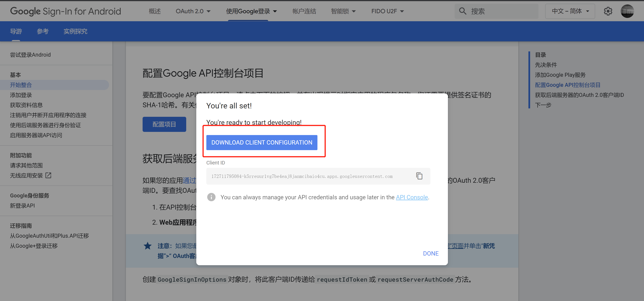Image resolution: width=644 pixels, height=301 pixels.
Task: Jump to 获取后端服务器的OAuth 2.0客户端ID in contents
Action: [579, 95]
